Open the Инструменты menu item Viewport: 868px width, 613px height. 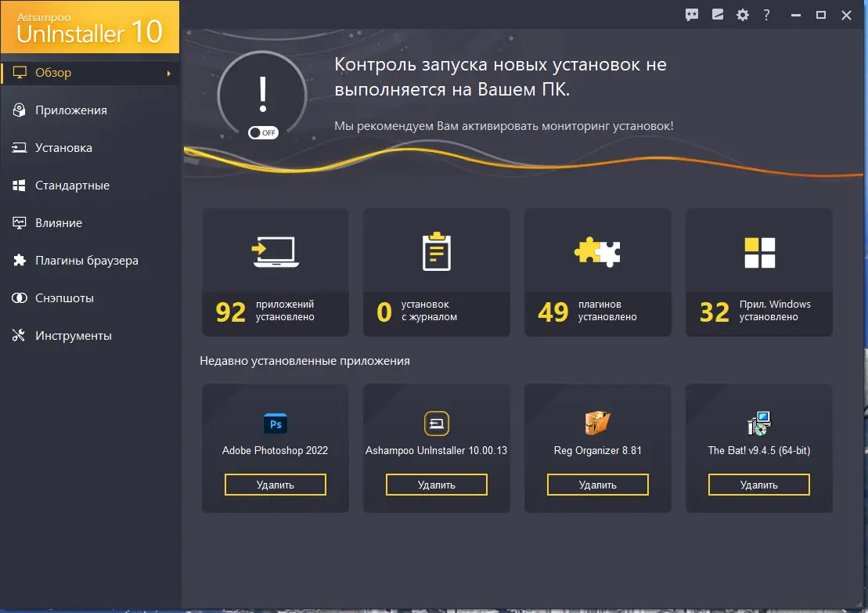(x=90, y=336)
